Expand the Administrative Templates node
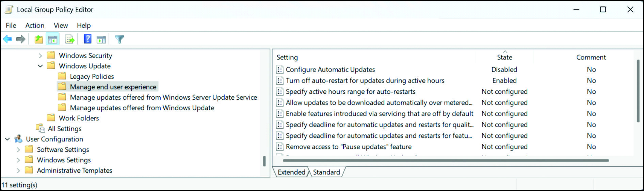 pos(18,170)
